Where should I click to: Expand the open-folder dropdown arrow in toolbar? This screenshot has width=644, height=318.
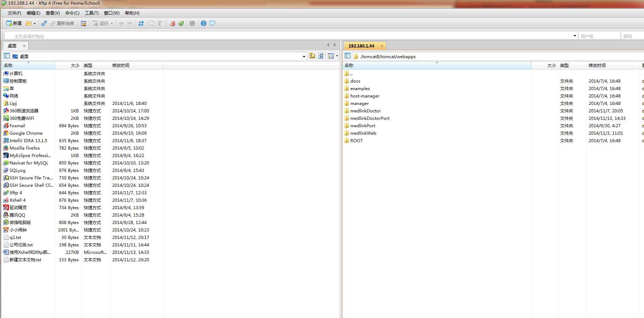coord(34,23)
